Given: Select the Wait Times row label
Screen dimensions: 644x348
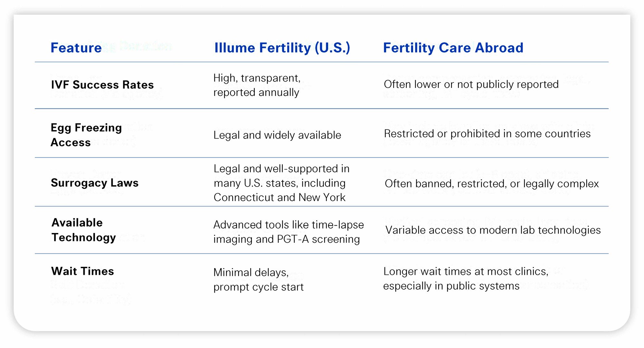Looking at the screenshot, I should click(x=82, y=271).
